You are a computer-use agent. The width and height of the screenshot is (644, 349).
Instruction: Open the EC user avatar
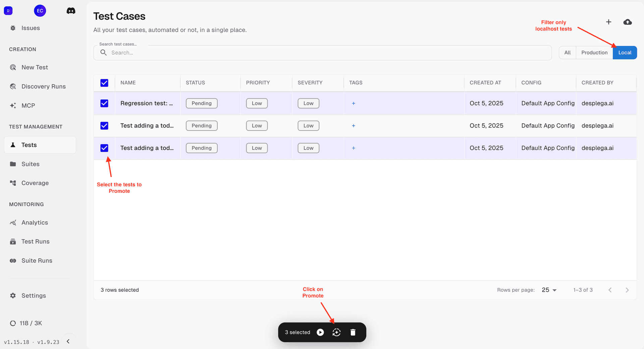[40, 11]
